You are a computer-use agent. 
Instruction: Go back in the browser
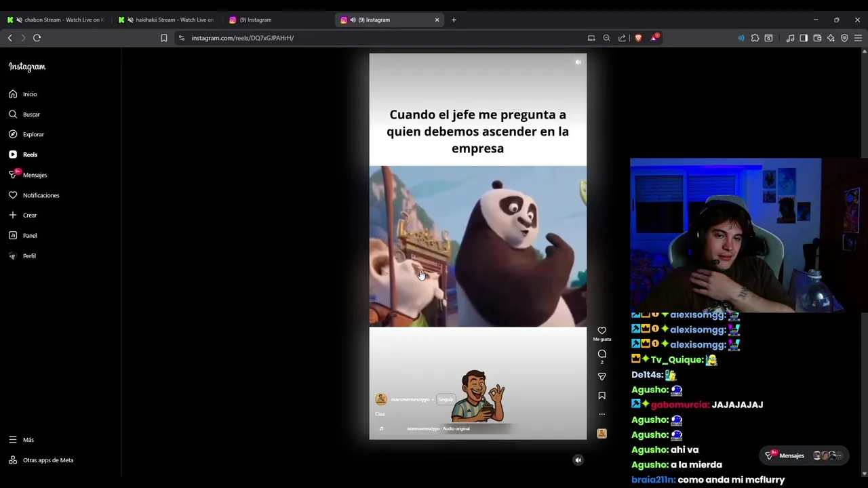[9, 38]
